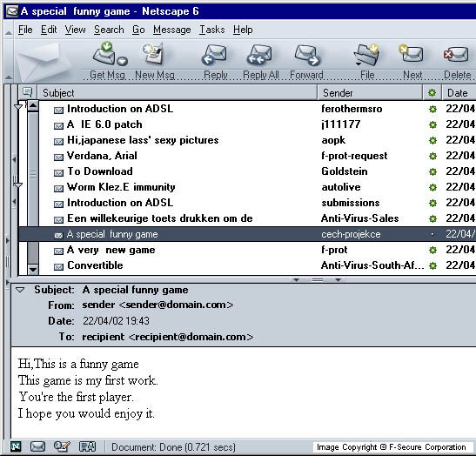The width and height of the screenshot is (476, 456).
Task: Click message list scroll up arrow
Action: pyautogui.click(x=33, y=106)
